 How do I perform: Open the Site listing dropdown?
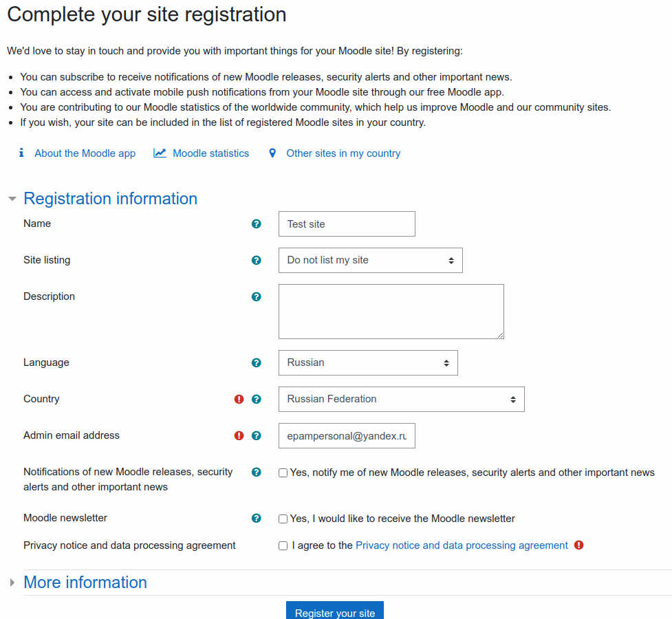[370, 260]
